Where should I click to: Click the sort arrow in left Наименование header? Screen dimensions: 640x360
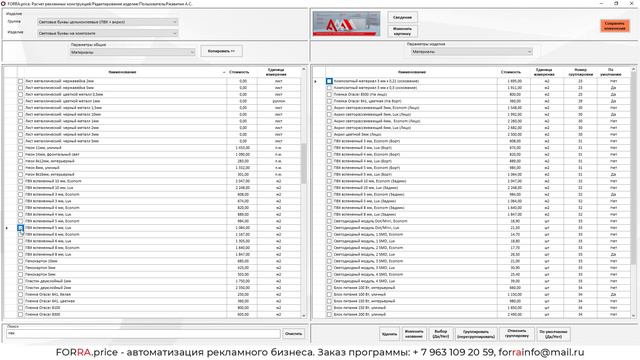(x=224, y=73)
